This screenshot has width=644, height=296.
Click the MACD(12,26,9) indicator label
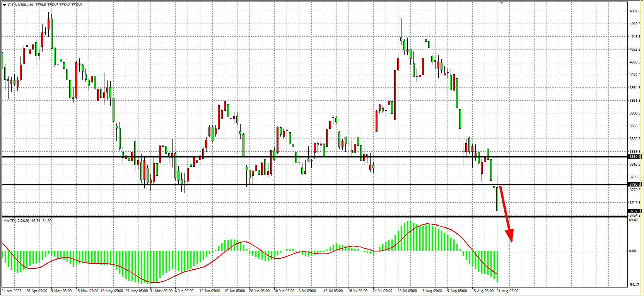[16, 221]
